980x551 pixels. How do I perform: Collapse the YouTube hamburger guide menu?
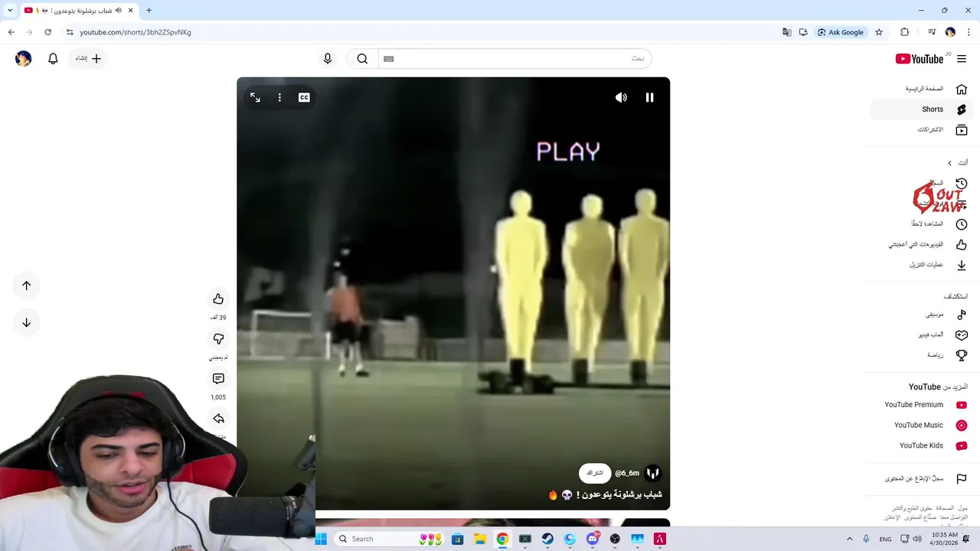(x=962, y=59)
